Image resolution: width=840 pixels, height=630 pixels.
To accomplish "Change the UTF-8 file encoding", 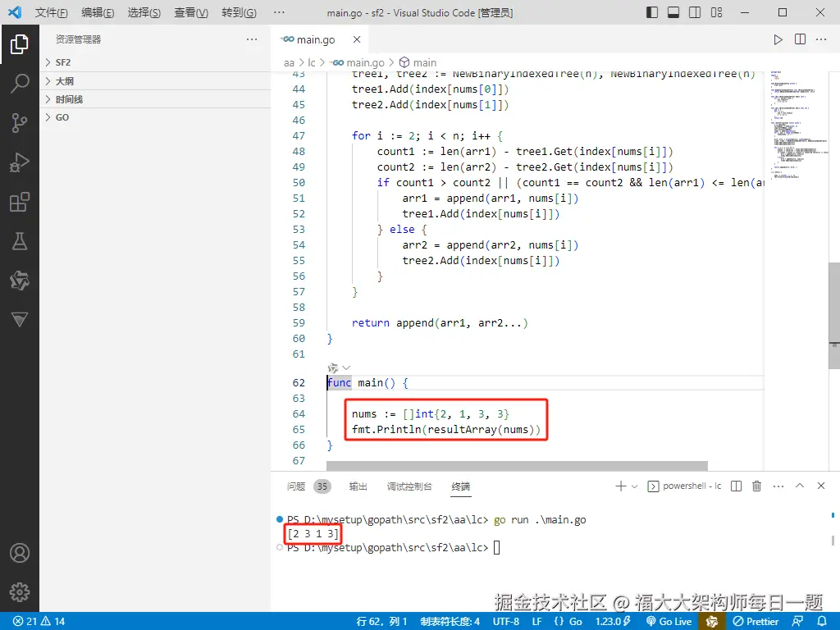I will pos(506,621).
